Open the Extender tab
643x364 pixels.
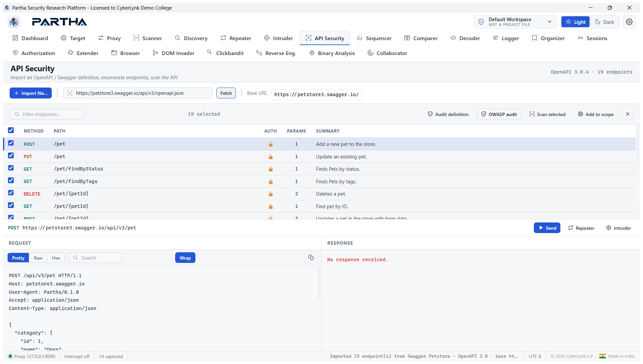[83, 53]
